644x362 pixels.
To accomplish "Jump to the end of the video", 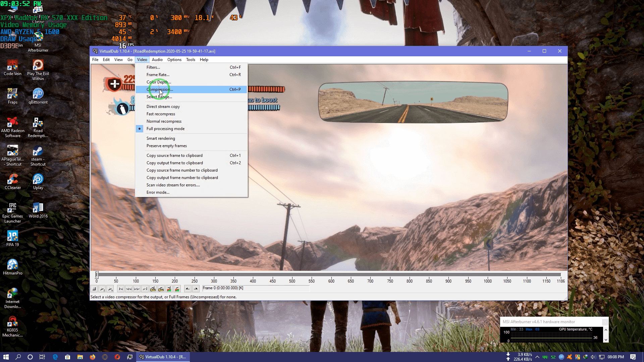I will (x=145, y=289).
